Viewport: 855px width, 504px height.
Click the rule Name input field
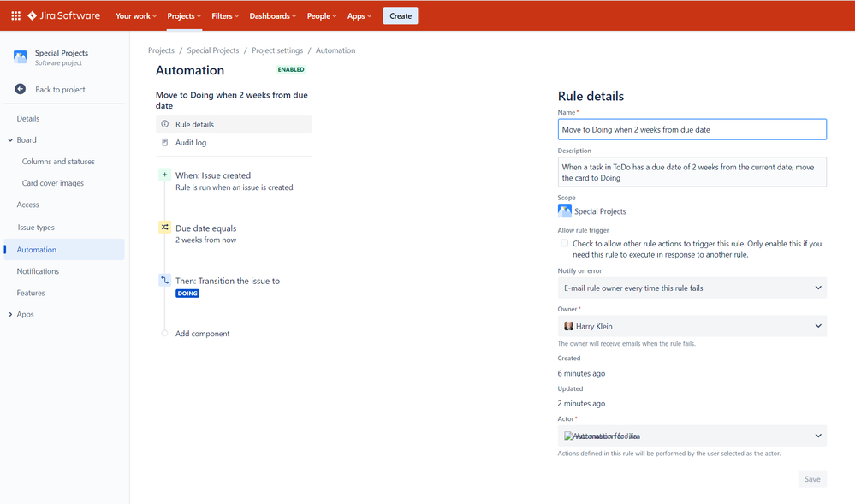[x=692, y=129]
